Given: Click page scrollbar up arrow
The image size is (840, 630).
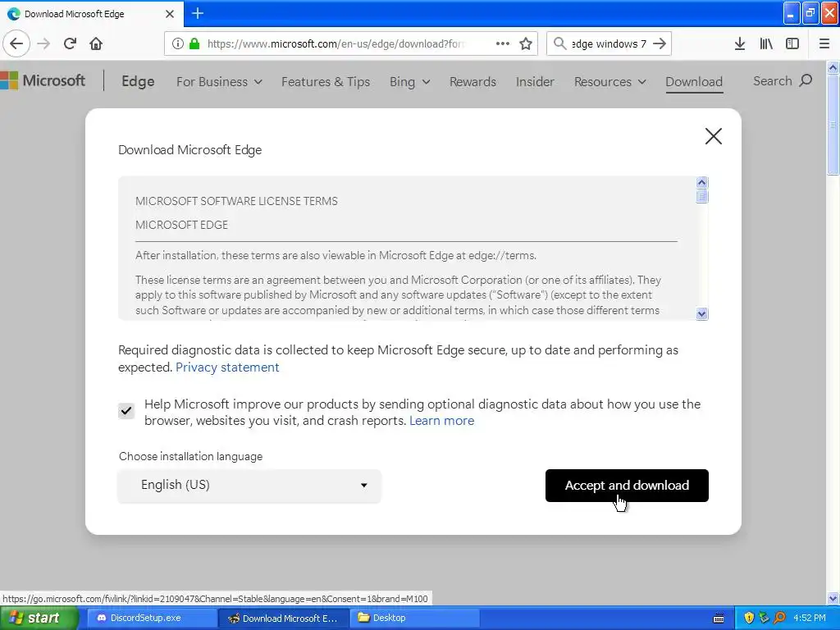Looking at the screenshot, I should [833, 67].
